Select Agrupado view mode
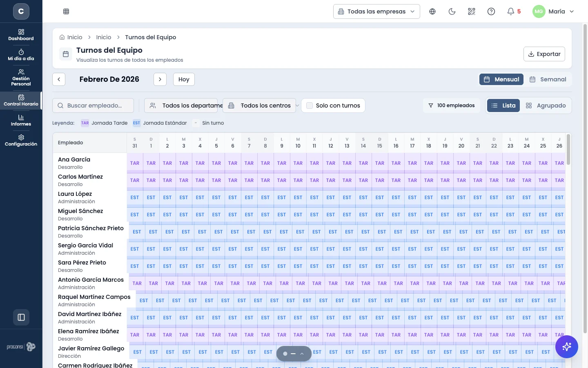The height and width of the screenshot is (368, 588). pos(546,105)
